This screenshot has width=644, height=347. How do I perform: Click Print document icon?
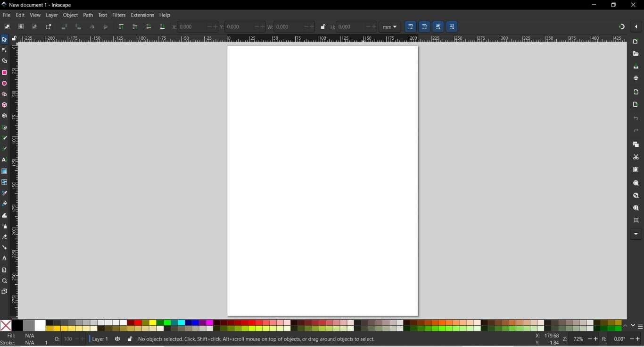636,78
